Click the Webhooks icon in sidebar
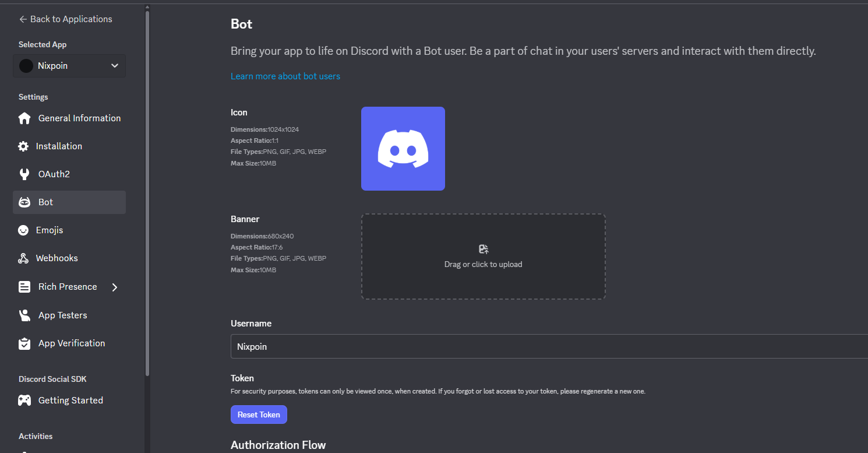The image size is (868, 453). tap(23, 258)
